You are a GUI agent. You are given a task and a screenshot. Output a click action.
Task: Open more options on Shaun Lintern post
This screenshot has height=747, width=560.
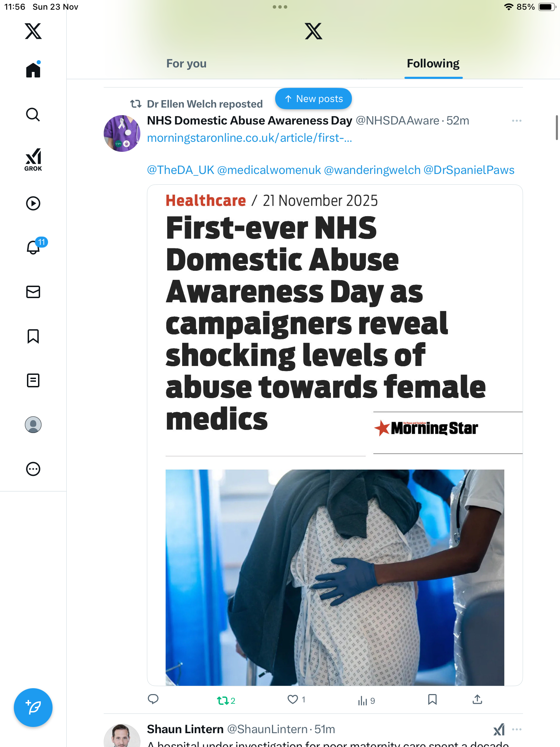click(x=516, y=729)
